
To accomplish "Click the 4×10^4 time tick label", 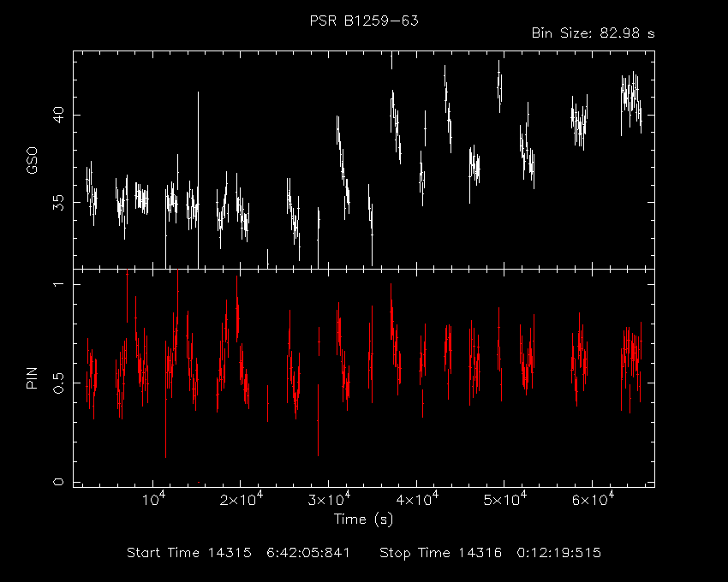I will (417, 499).
